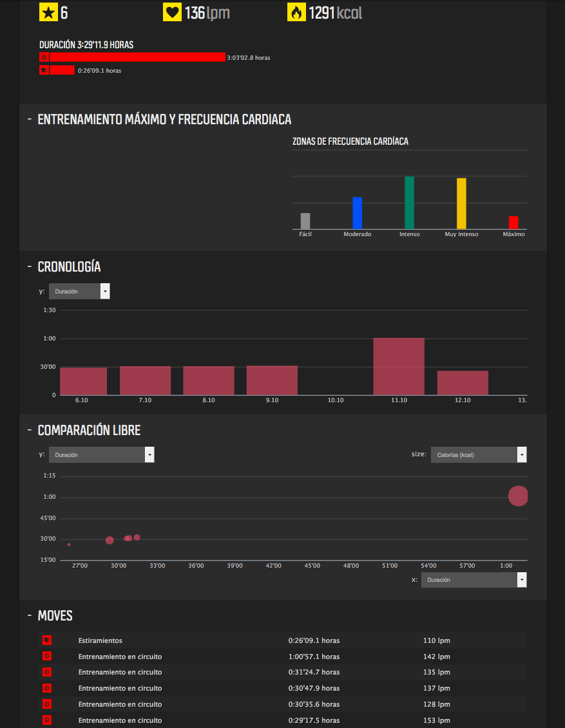Viewport: 565px width, 728px height.
Task: Collapse the Entrenamiento Máximo y Frecuencia Cardiaca section
Action: point(30,120)
